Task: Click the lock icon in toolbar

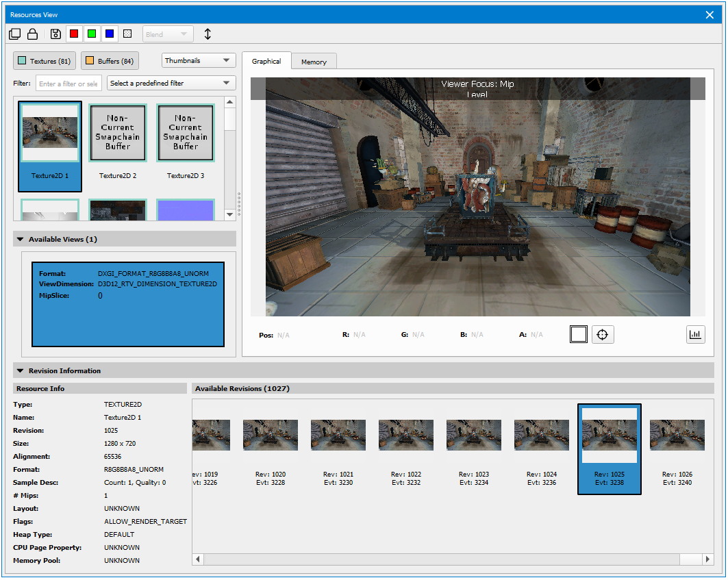Action: [x=32, y=34]
